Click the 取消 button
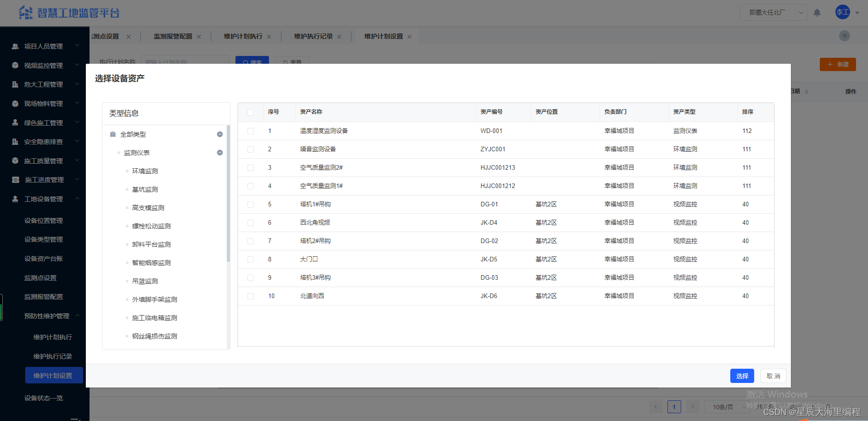Image resolution: width=868 pixels, height=421 pixels. click(773, 376)
